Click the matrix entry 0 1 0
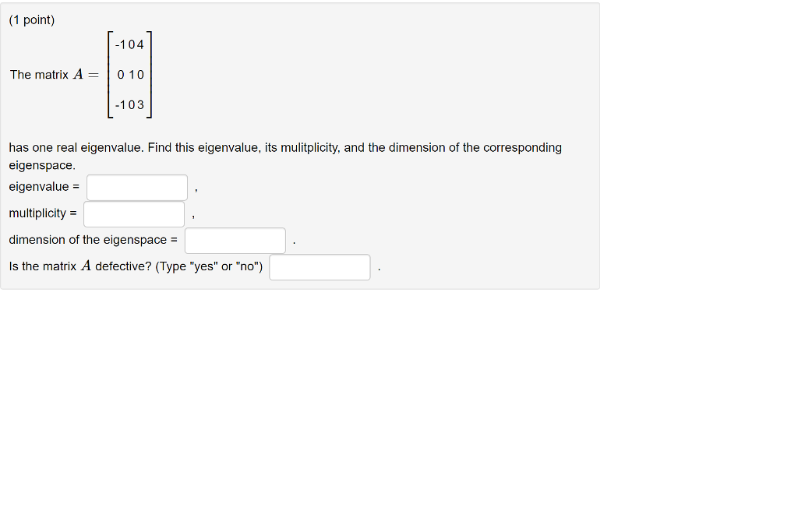Image resolution: width=798 pixels, height=532 pixels. point(129,75)
